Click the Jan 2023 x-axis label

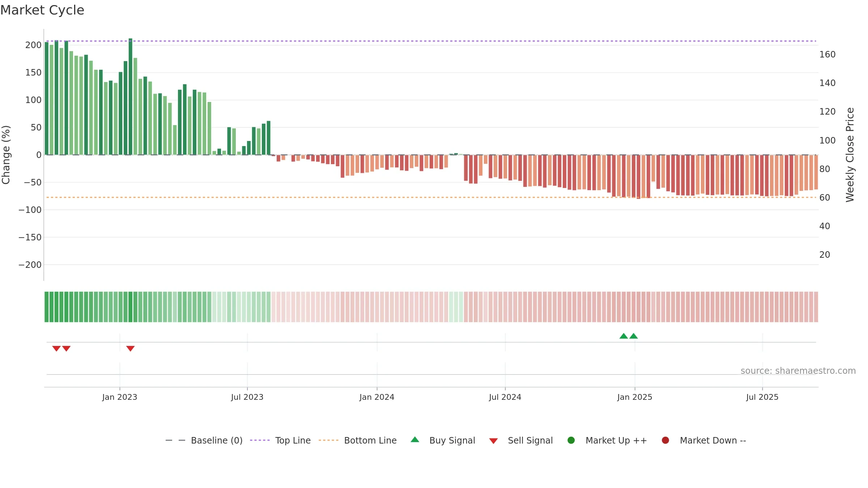click(x=120, y=397)
